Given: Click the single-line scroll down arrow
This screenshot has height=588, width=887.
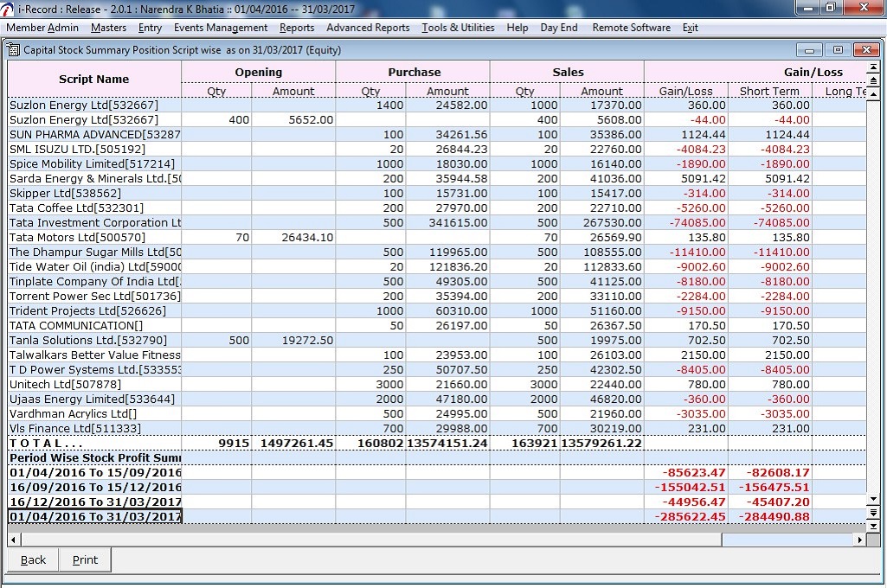Looking at the screenshot, I should pyautogui.click(x=873, y=499).
